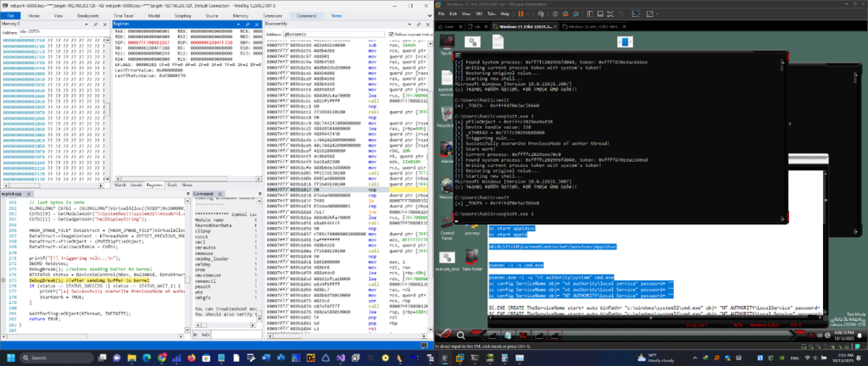
Task: Open VMware Tabs menu
Action: coord(492,14)
